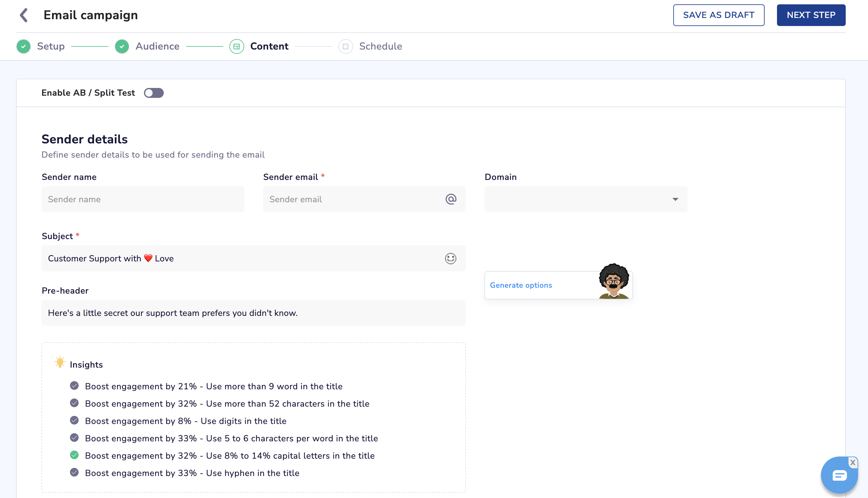Go to the Schedule step label

point(380,46)
